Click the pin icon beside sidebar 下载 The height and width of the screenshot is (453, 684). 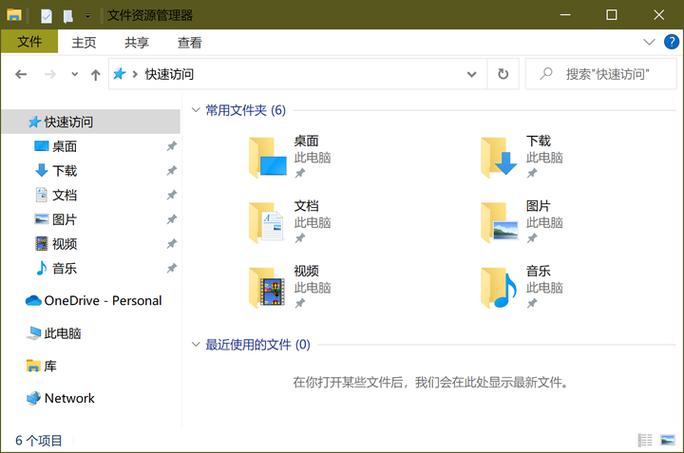pyautogui.click(x=172, y=171)
